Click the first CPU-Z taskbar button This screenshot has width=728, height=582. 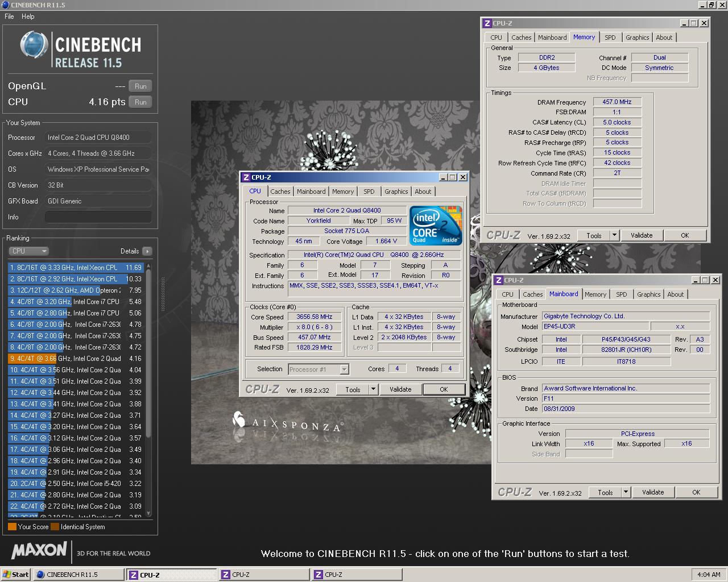[172, 575]
